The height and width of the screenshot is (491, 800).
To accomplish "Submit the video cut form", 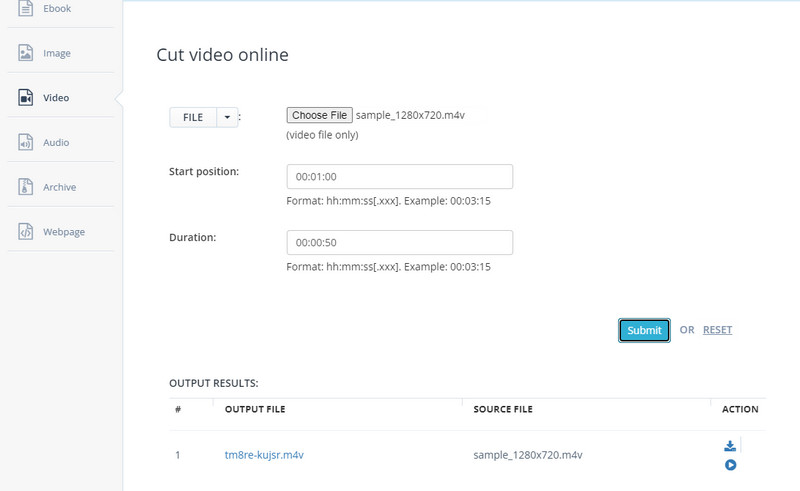I will (644, 331).
